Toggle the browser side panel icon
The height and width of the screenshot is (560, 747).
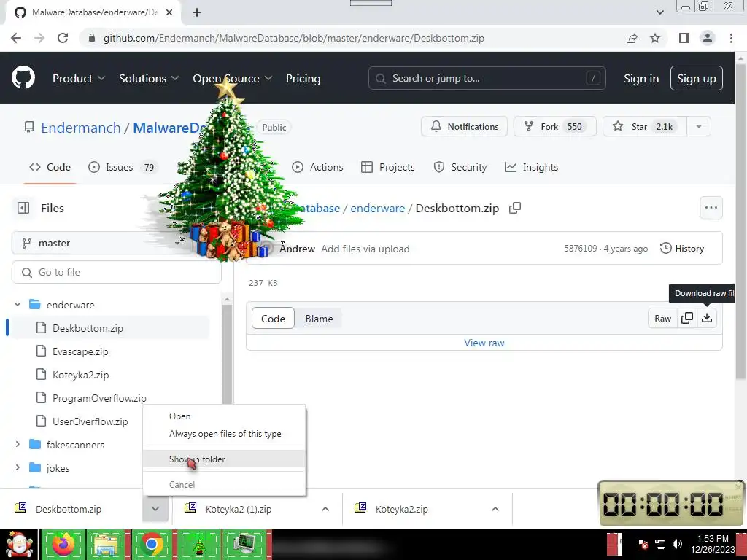coord(684,38)
